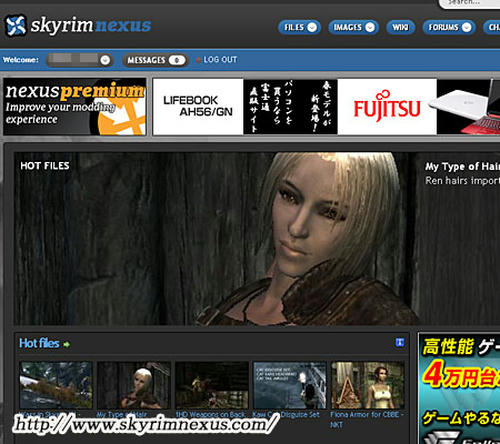The height and width of the screenshot is (444, 500).
Task: Expand the FILES dropdown arrow
Action: tap(312, 27)
